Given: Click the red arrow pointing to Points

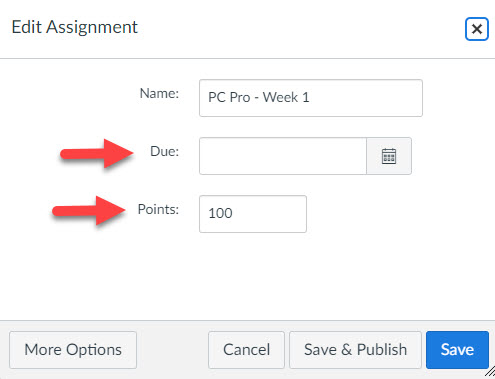Looking at the screenshot, I should [x=89, y=211].
